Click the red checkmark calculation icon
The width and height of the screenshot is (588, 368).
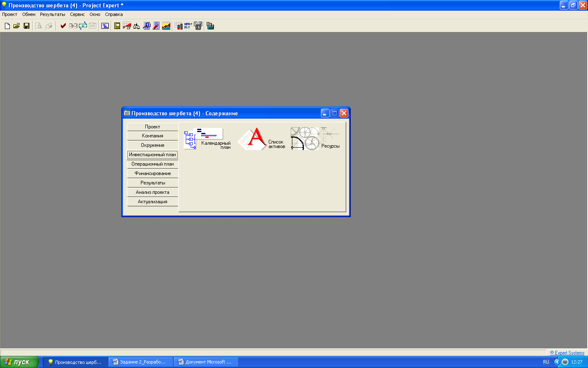63,26
